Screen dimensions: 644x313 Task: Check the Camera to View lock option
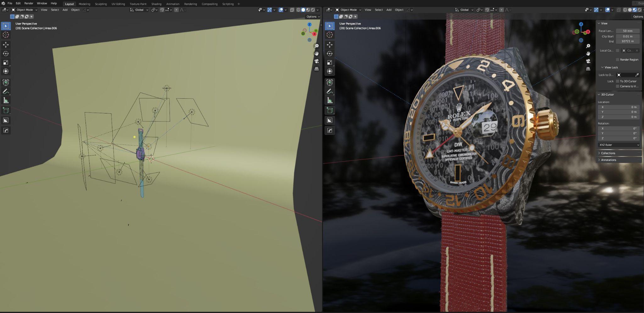pos(618,86)
